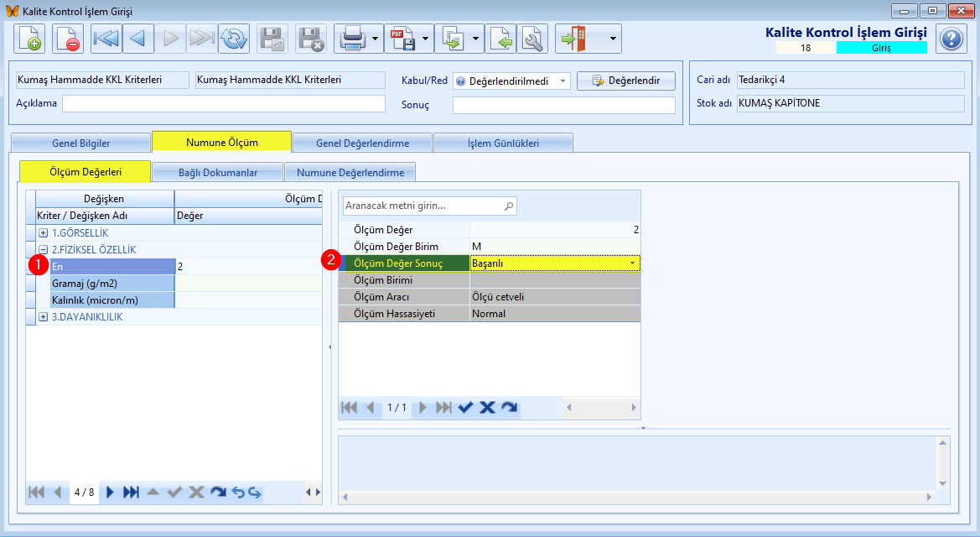
Task: Post changes with checkmark in the right grid navigator
Action: click(465, 408)
